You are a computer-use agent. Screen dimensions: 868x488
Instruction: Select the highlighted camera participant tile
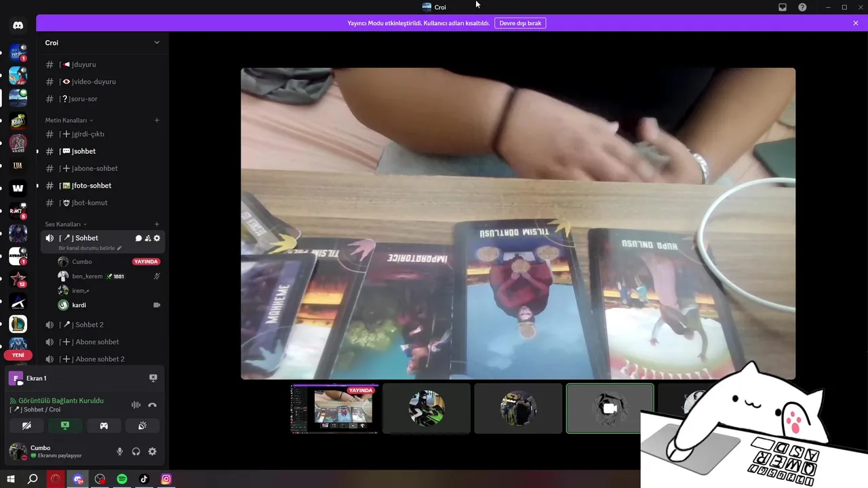tap(610, 408)
